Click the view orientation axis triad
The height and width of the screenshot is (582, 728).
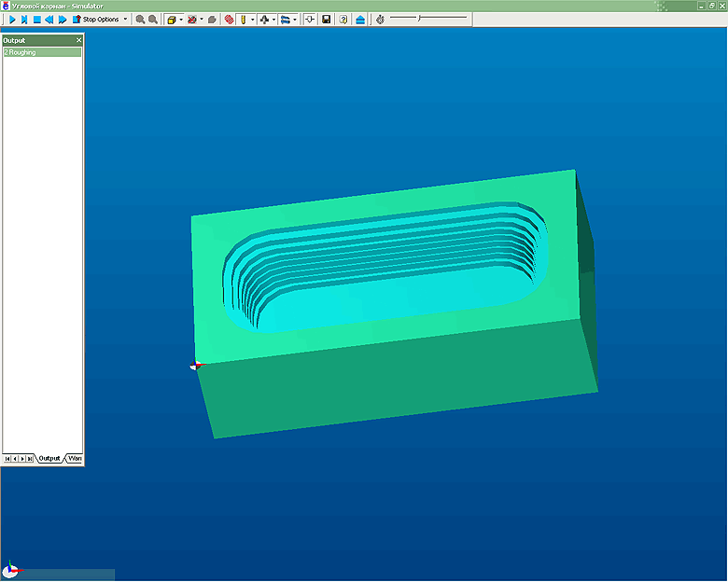tap(11, 569)
